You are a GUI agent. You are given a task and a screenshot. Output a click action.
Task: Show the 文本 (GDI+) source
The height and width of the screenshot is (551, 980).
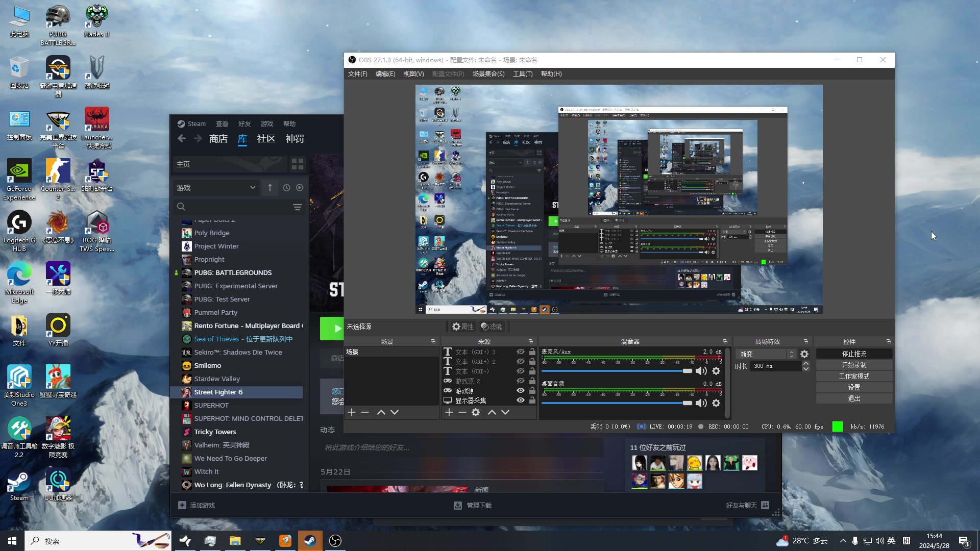tap(521, 371)
